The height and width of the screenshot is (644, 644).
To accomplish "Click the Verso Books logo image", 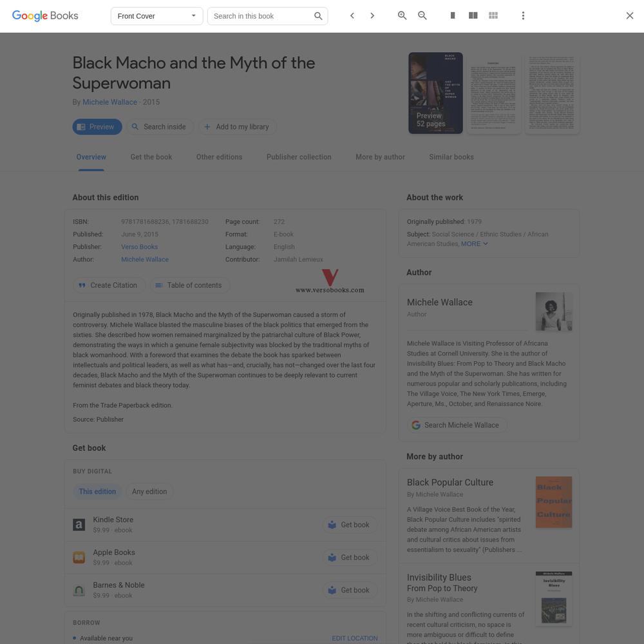I will (x=330, y=281).
